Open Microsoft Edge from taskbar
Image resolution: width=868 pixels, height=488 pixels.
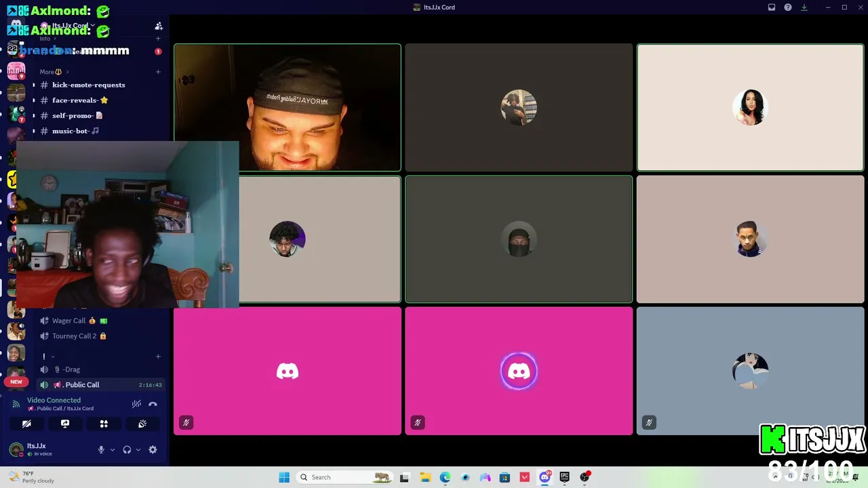(445, 477)
